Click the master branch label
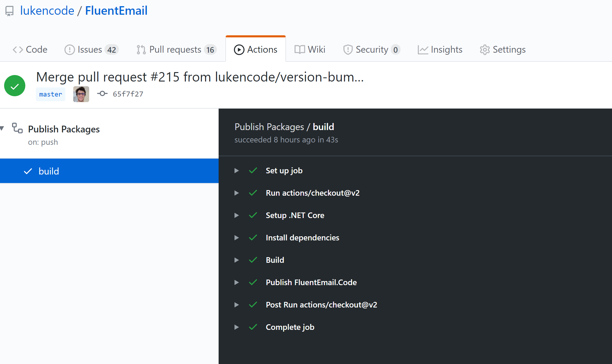The height and width of the screenshot is (364, 612). (x=51, y=94)
